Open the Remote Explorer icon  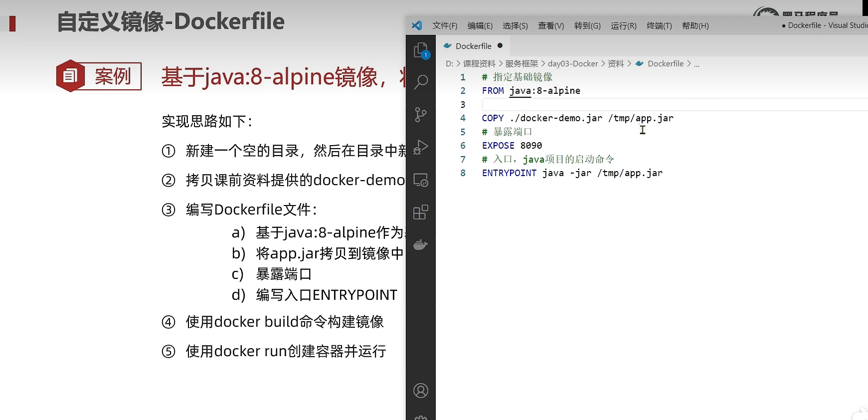[421, 180]
